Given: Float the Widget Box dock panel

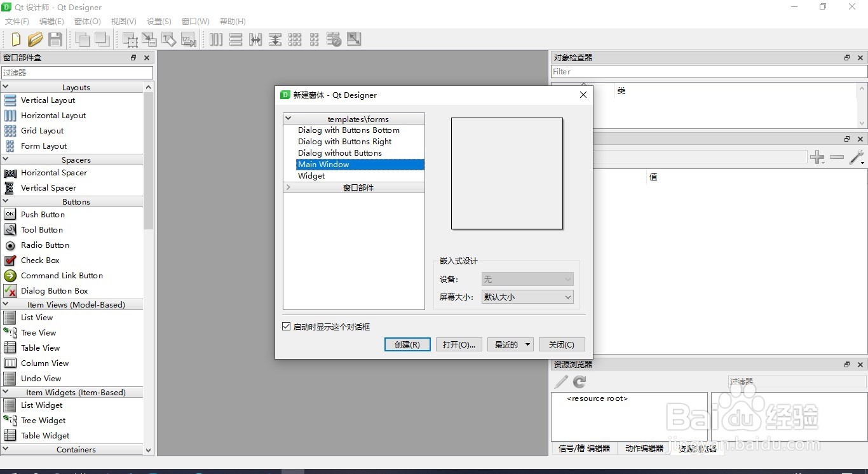Looking at the screenshot, I should point(133,57).
